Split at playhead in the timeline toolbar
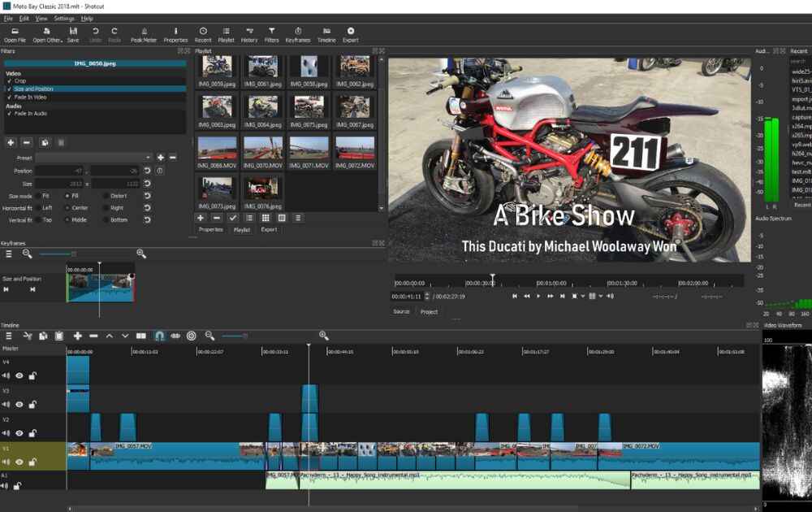This screenshot has height=512, width=812. click(x=140, y=336)
